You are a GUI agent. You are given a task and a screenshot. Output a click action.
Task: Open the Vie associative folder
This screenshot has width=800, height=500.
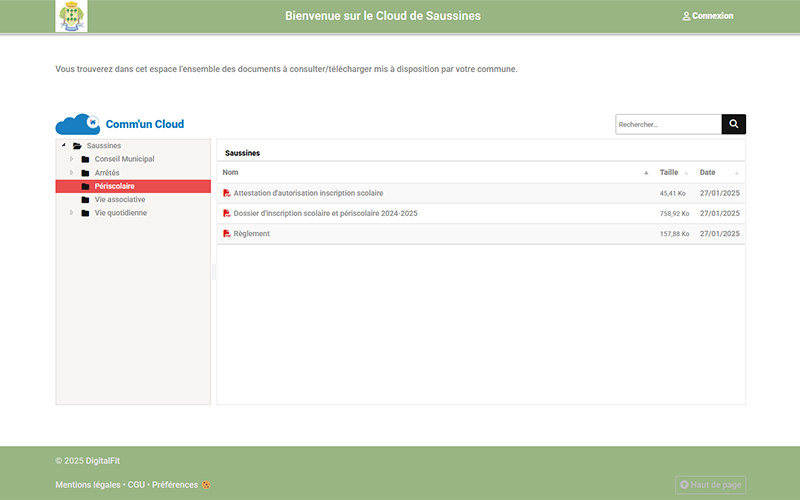click(x=120, y=199)
